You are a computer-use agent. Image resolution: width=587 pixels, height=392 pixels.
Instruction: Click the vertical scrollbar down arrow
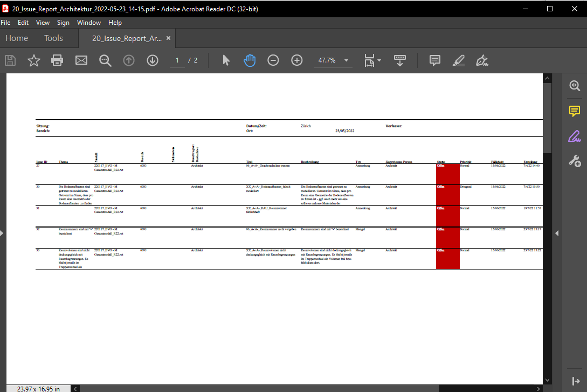[x=547, y=380]
